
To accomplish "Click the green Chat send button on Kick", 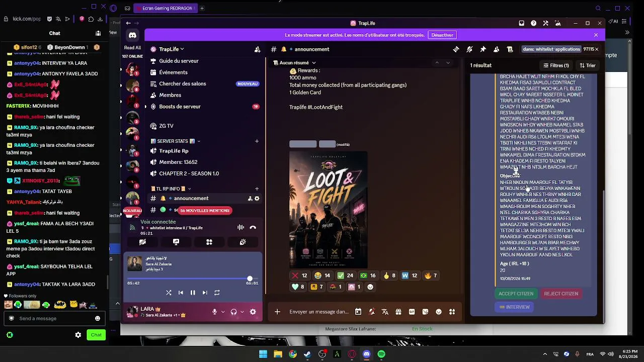I will pyautogui.click(x=96, y=335).
